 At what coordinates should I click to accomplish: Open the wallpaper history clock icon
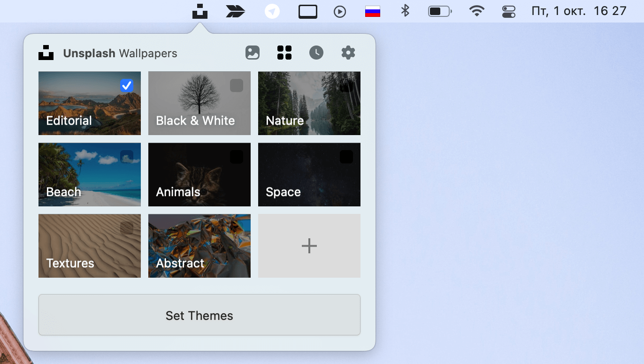(x=316, y=53)
